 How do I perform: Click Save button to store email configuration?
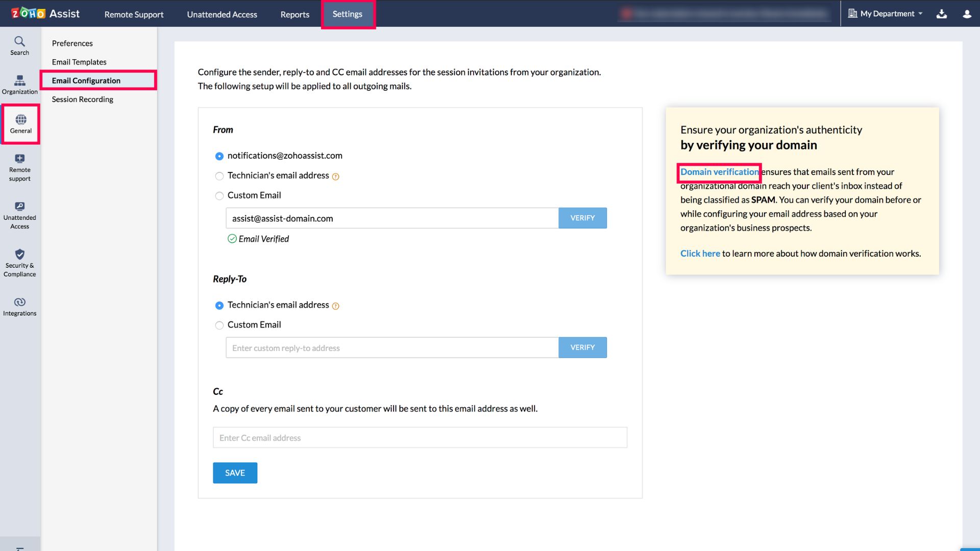tap(235, 472)
